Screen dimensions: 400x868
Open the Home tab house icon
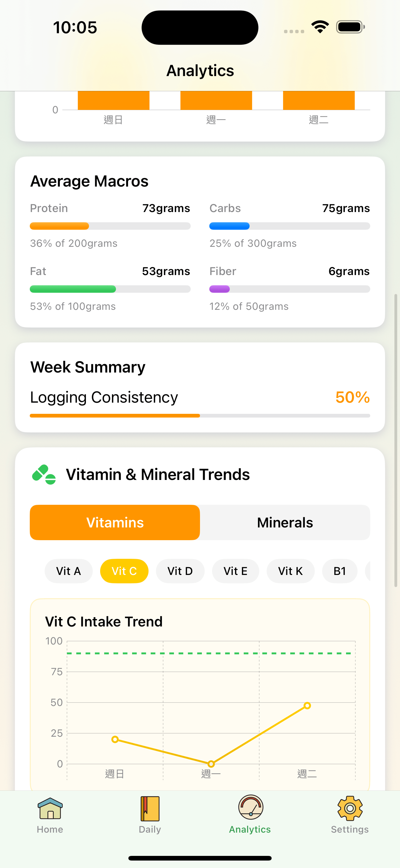coord(50,808)
